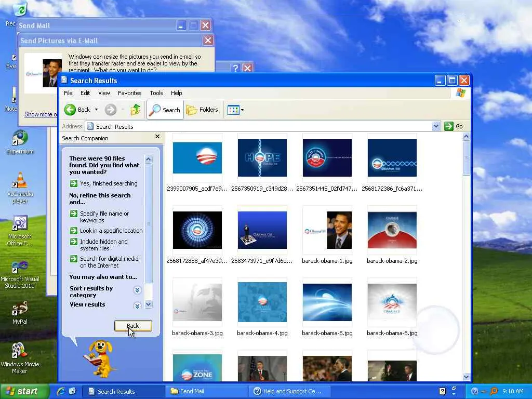Click the Search Companion scroll down arrow
The image size is (532, 399).
[x=148, y=304]
